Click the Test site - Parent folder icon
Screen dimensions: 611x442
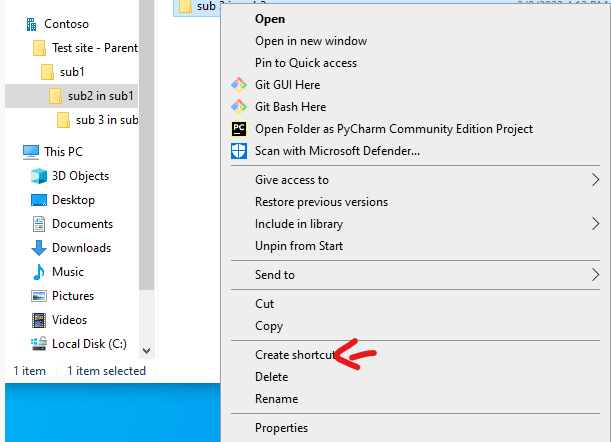39,48
